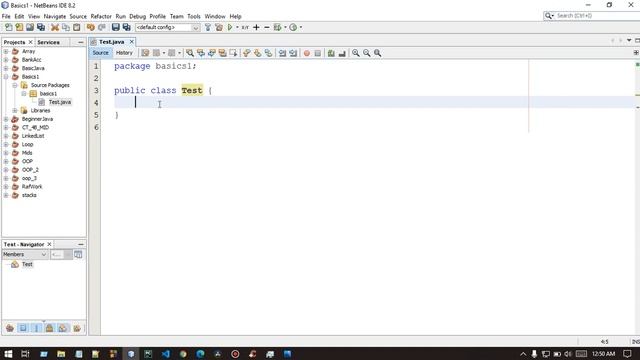Click the Undo icon in main toolbar

[x=91, y=27]
